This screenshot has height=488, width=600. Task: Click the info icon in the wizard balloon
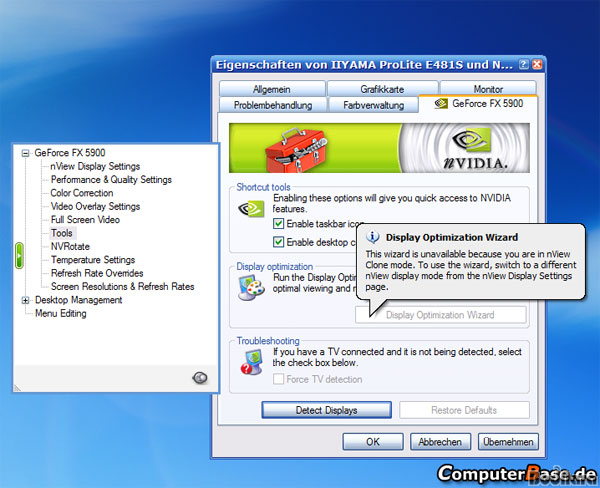(x=373, y=237)
